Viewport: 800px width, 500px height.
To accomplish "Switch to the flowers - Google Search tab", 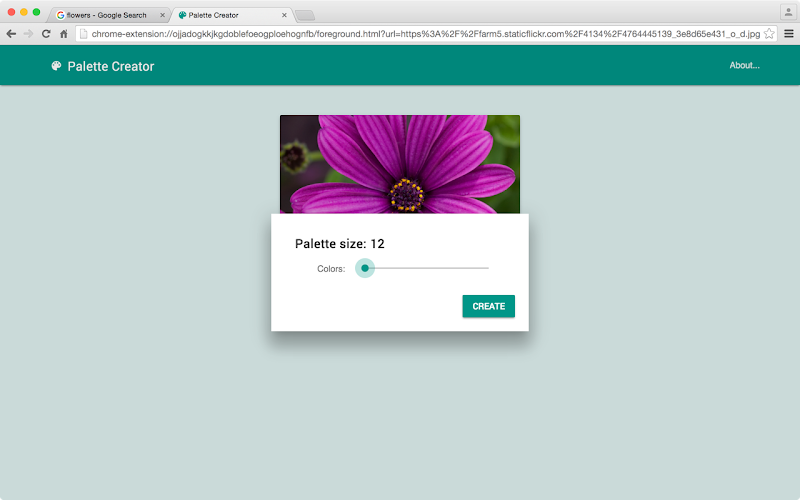I will (108, 15).
